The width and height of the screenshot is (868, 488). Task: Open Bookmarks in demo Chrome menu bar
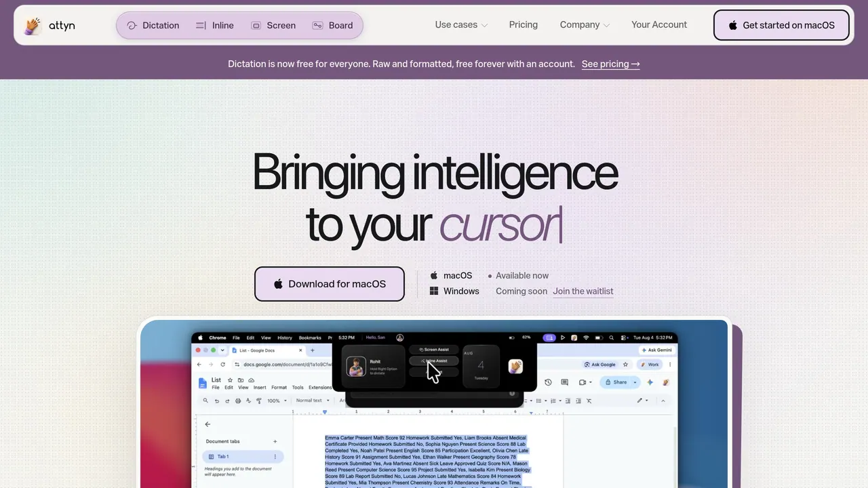click(x=310, y=338)
